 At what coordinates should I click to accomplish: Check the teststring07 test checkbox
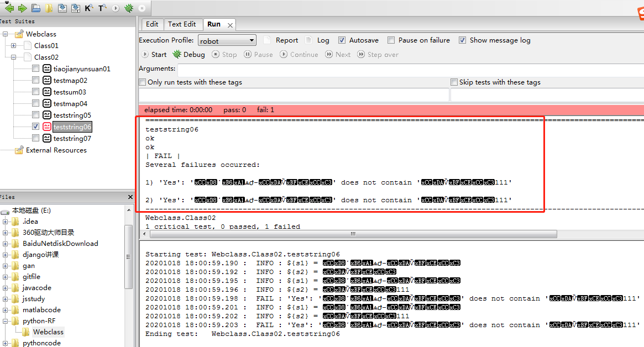[36, 138]
